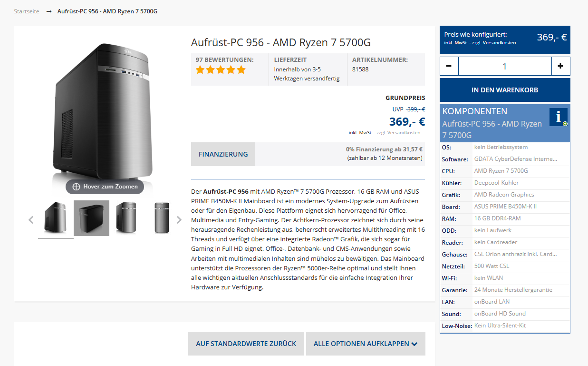Viewport: 588px width, 366px height.
Task: Select the second angled-view thumbnail
Action: [x=91, y=218]
